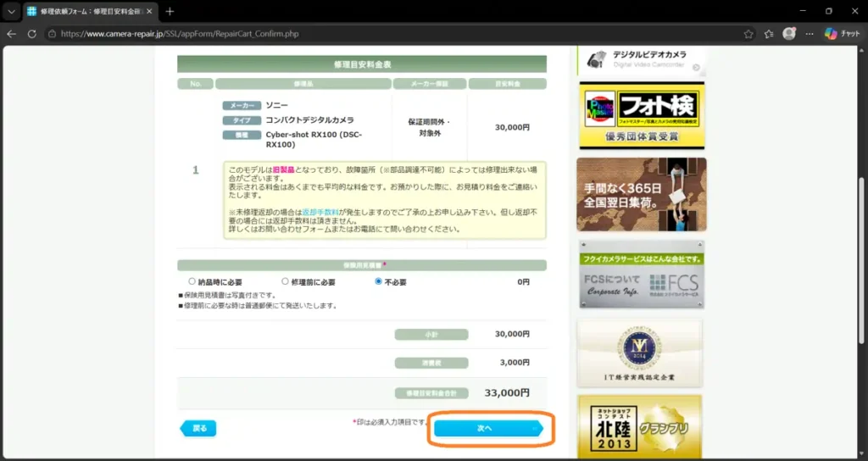Open the browser profile avatar
Image resolution: width=868 pixels, height=461 pixels.
789,34
